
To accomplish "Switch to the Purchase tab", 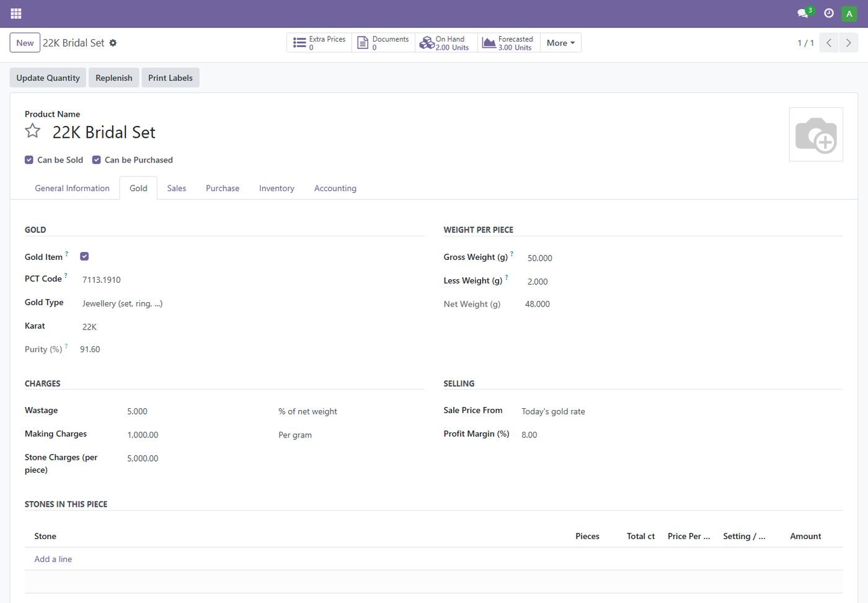I will [223, 188].
